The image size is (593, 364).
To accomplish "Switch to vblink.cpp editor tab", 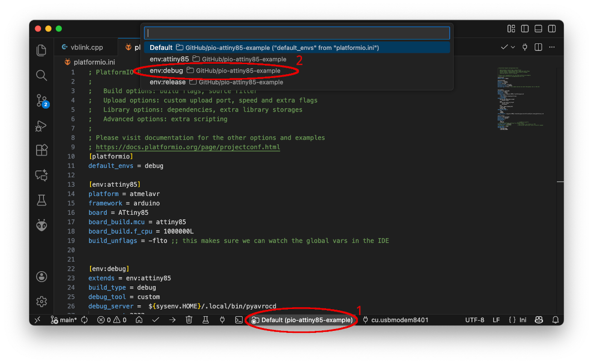I will tap(86, 47).
